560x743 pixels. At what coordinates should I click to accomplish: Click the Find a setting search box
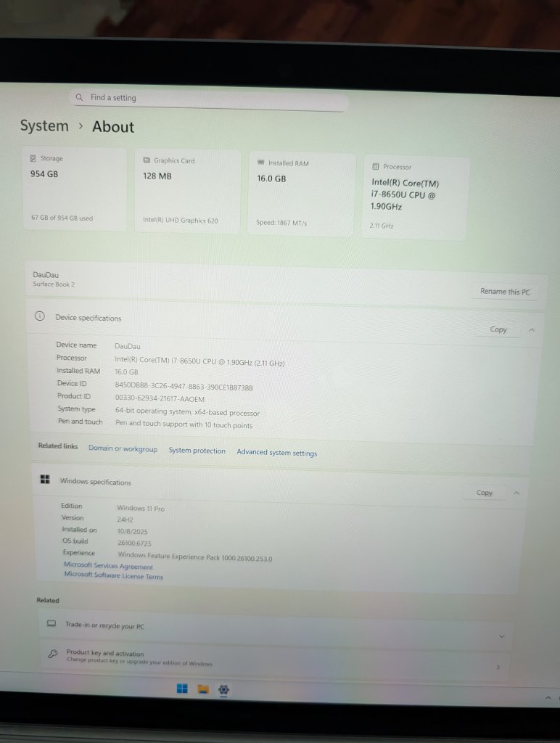click(209, 98)
